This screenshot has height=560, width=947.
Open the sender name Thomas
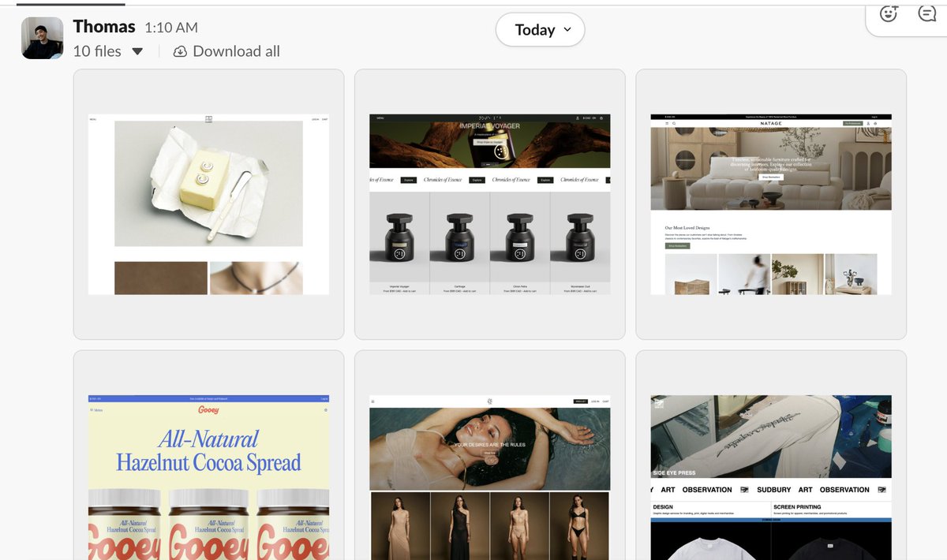point(104,27)
